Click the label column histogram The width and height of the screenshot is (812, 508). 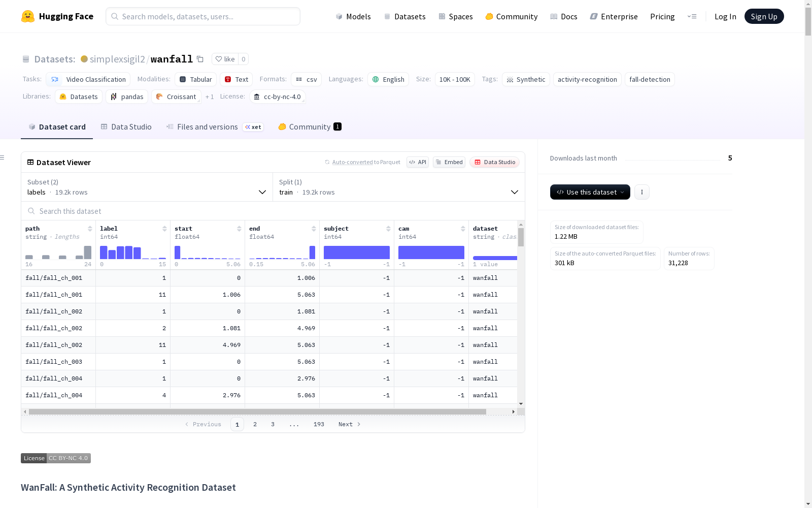pos(133,252)
